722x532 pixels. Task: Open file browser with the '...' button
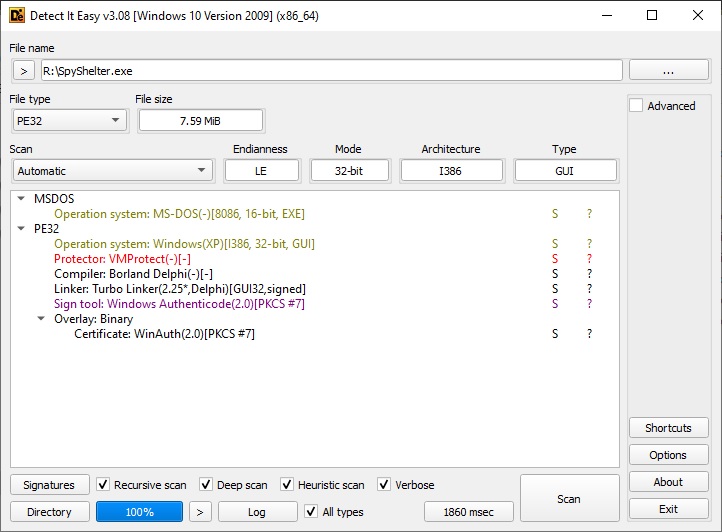tap(669, 70)
